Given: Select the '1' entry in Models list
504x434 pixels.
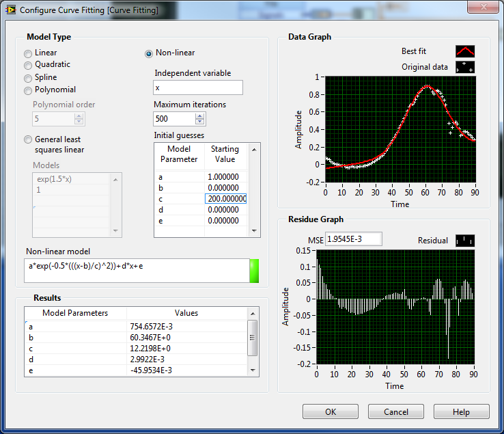Looking at the screenshot, I should tap(71, 190).
